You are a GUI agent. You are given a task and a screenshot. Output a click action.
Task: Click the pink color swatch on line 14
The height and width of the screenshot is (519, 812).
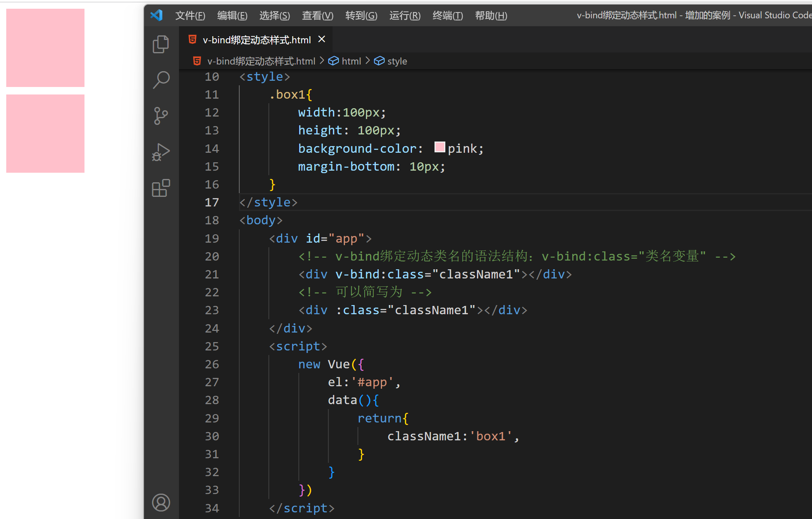[440, 147]
